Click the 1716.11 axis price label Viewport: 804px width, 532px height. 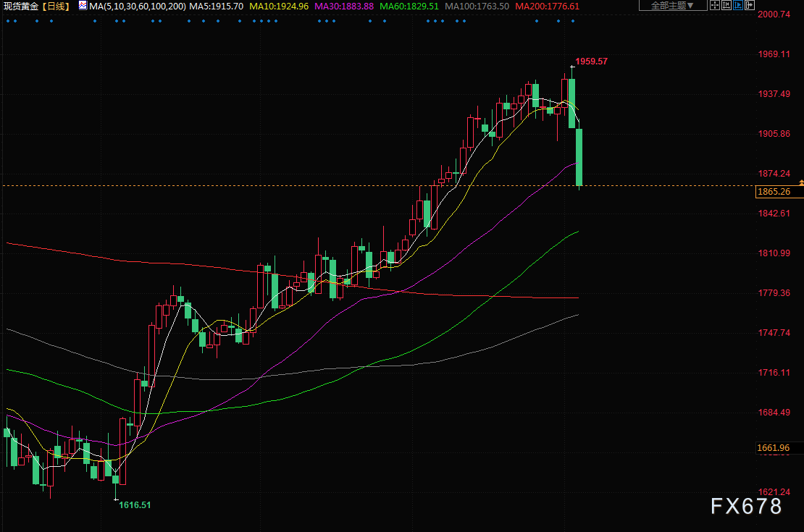pyautogui.click(x=774, y=373)
